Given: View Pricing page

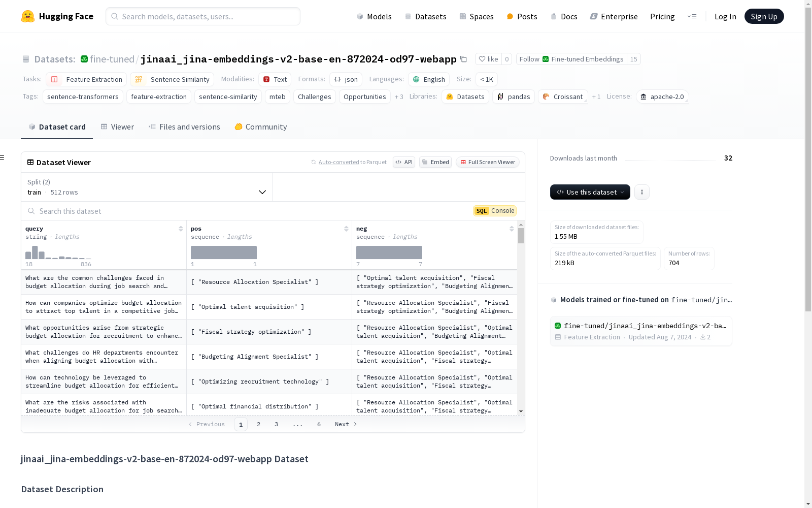Looking at the screenshot, I should tap(662, 16).
